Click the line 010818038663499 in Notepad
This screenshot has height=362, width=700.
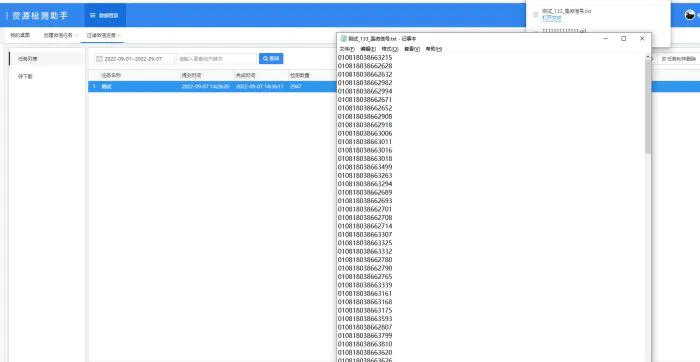click(365, 167)
